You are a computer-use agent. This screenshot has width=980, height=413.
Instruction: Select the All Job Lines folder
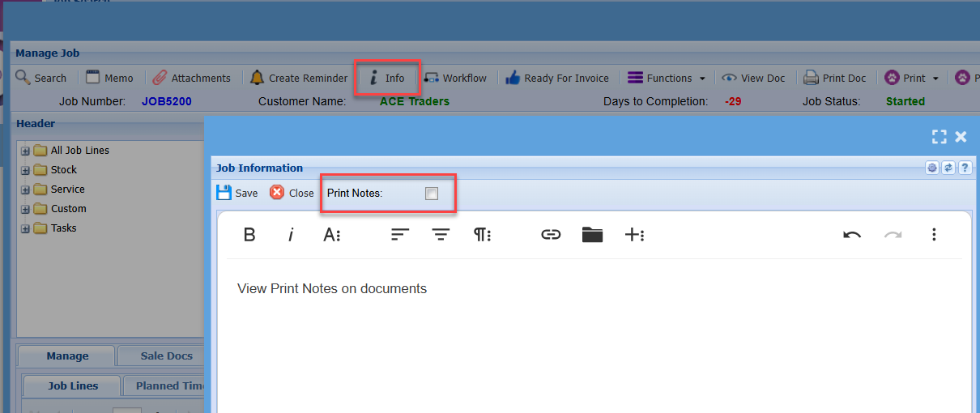click(71, 150)
